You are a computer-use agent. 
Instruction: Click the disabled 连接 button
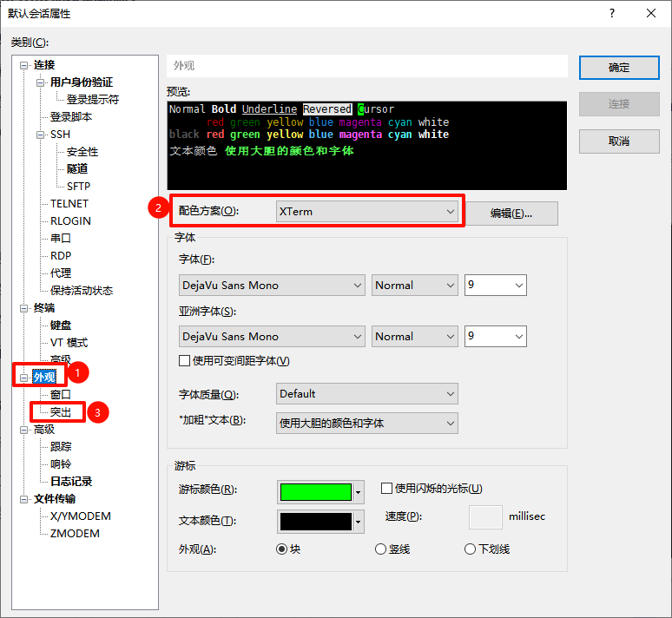coord(619,104)
